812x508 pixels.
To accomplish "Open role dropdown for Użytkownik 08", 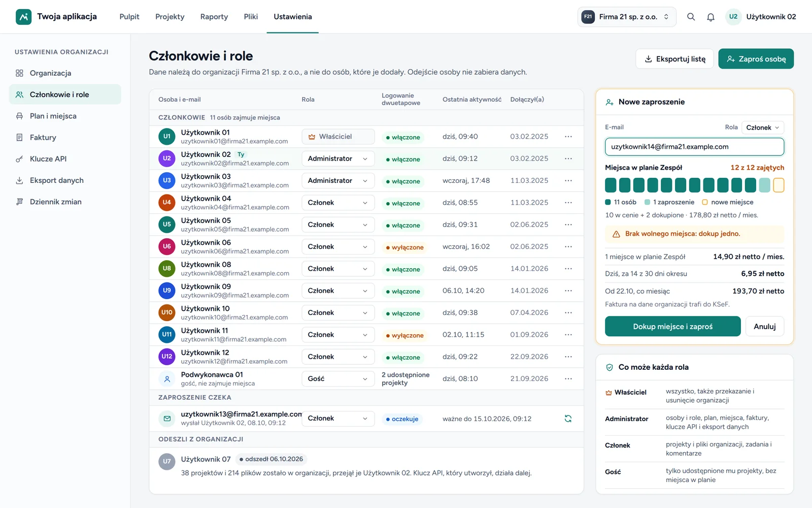I will [x=338, y=269].
